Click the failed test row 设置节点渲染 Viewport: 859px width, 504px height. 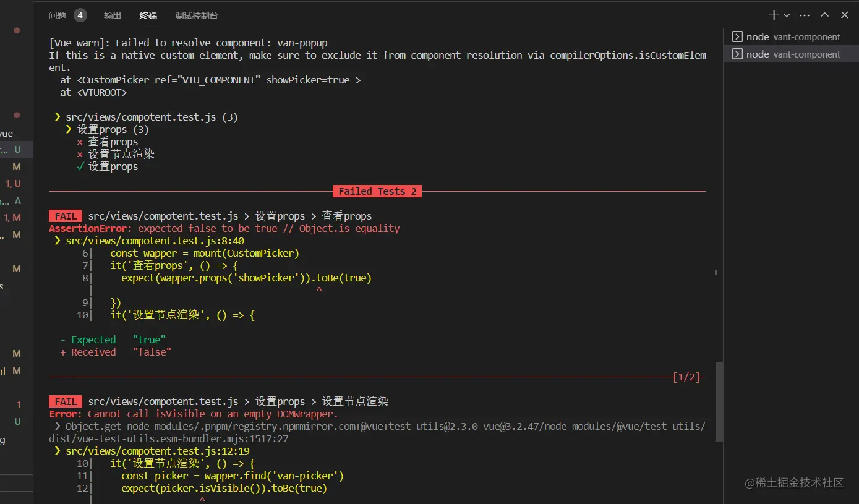115,154
